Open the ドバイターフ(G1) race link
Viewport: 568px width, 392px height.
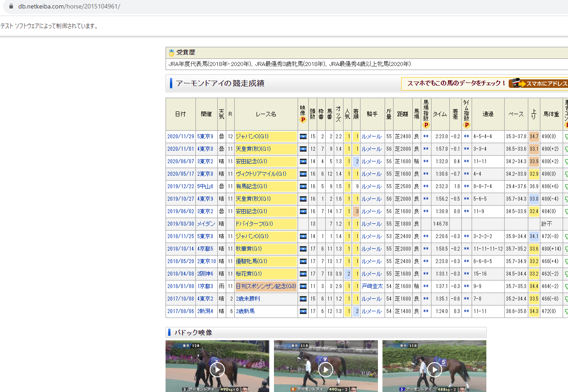254,224
